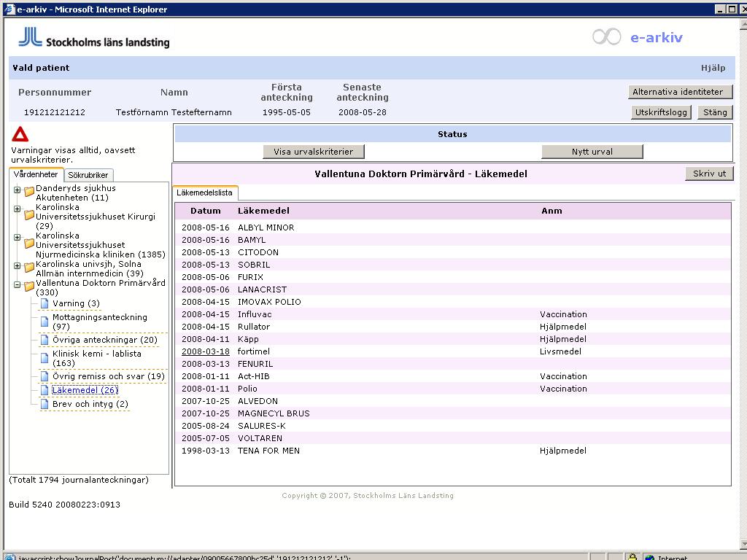Click the Karolinska Kirurgi folder icon
This screenshot has height=560, width=747.
[29, 215]
